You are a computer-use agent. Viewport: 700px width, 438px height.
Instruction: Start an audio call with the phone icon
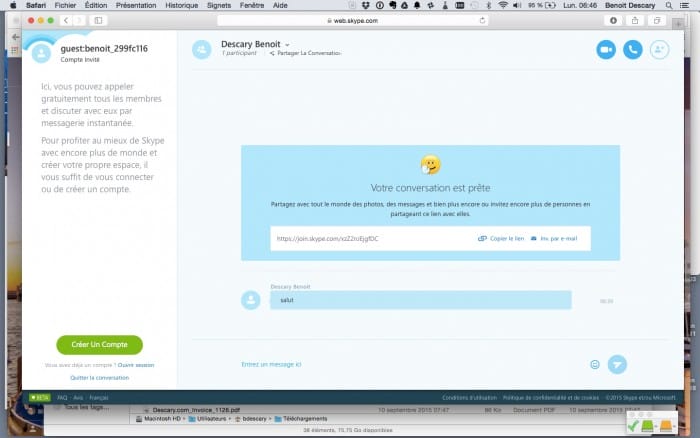[x=633, y=50]
